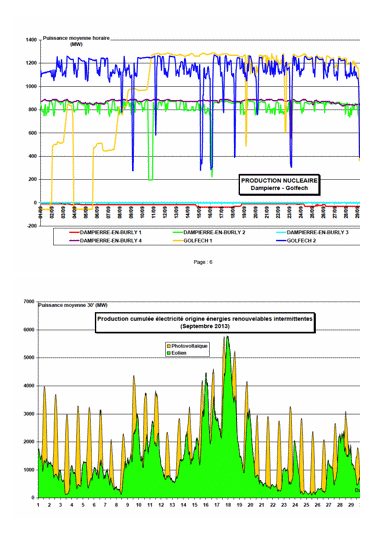
Task: Click the Puissance moyenne horaire axis label
Action: coord(76,38)
